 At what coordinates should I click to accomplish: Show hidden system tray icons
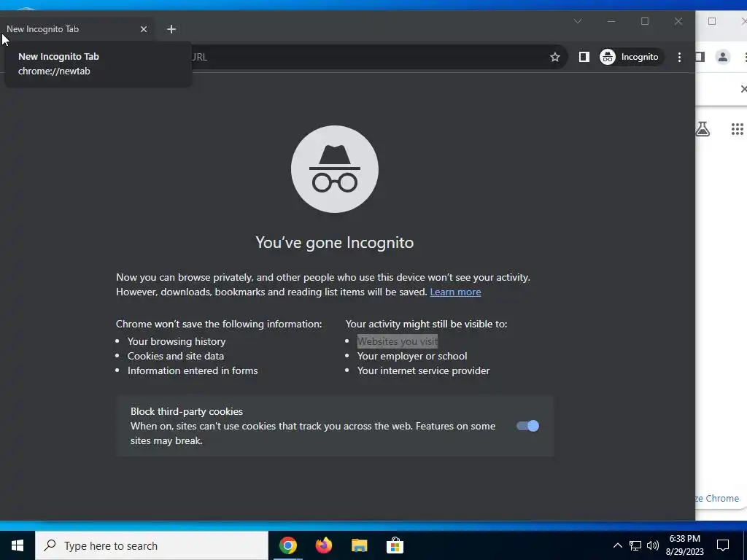(x=617, y=545)
